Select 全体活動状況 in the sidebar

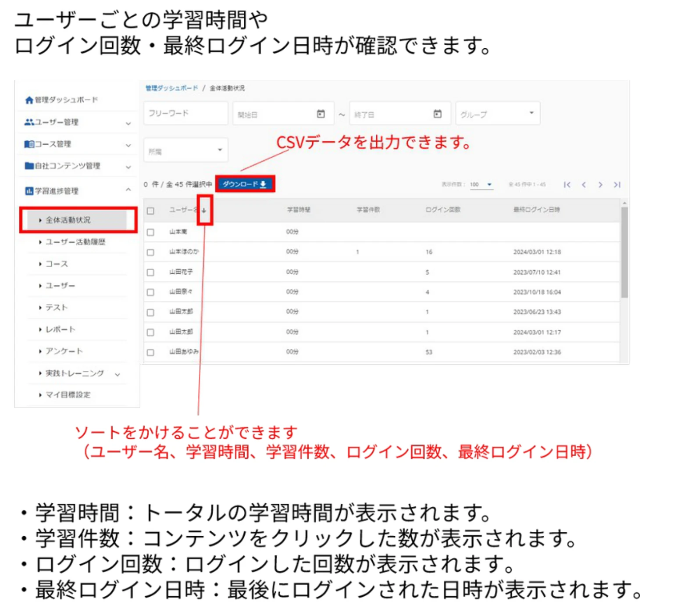pos(77,220)
